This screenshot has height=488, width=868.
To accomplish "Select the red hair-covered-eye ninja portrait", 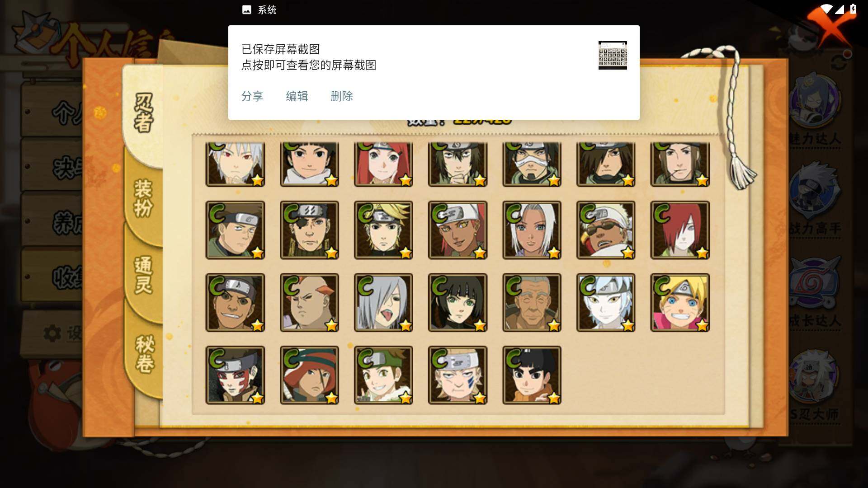I will 680,230.
